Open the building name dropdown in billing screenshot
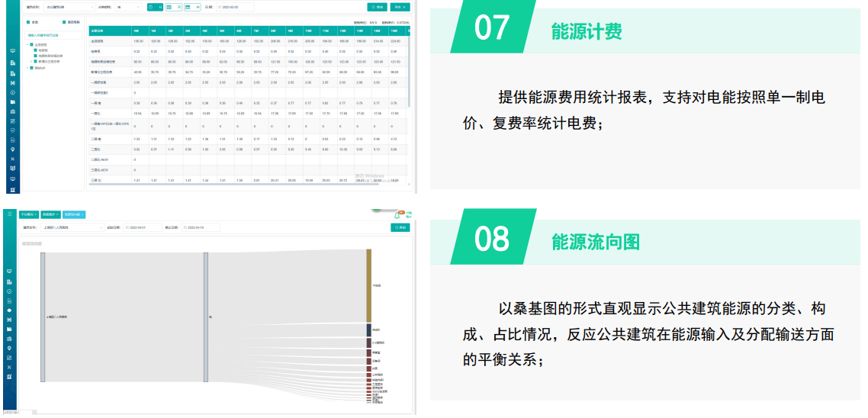868x418 pixels. 69,7
